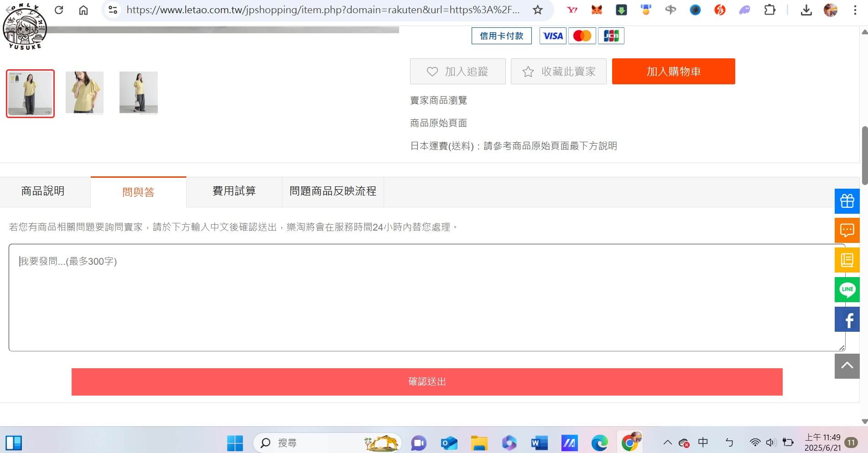Open the Chrome three-dot menu
Screen dimensions: 868x453
[x=855, y=10]
